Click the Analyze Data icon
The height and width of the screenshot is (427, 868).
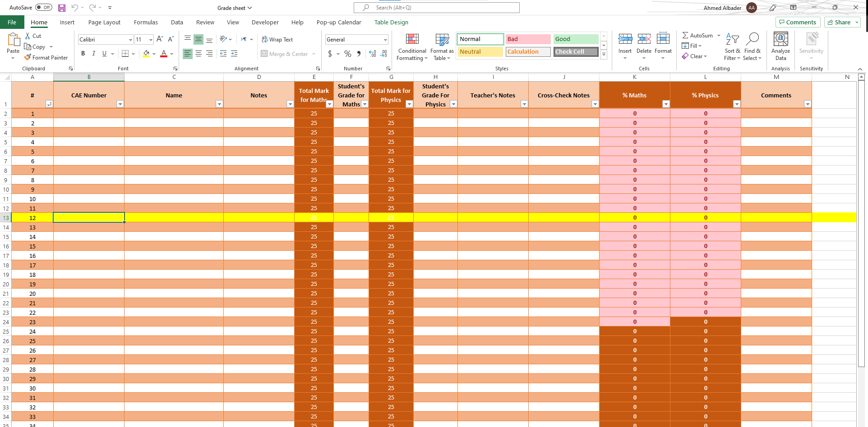point(781,39)
